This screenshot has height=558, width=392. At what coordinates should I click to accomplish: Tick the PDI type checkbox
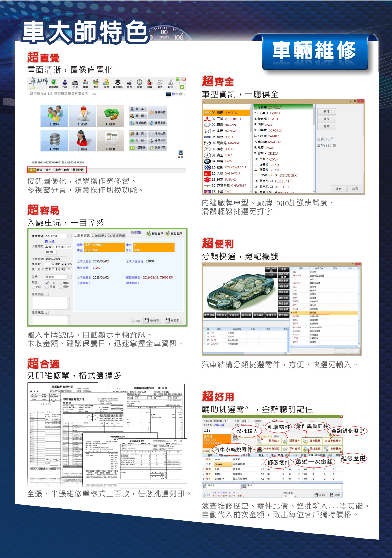pyautogui.click(x=34, y=287)
